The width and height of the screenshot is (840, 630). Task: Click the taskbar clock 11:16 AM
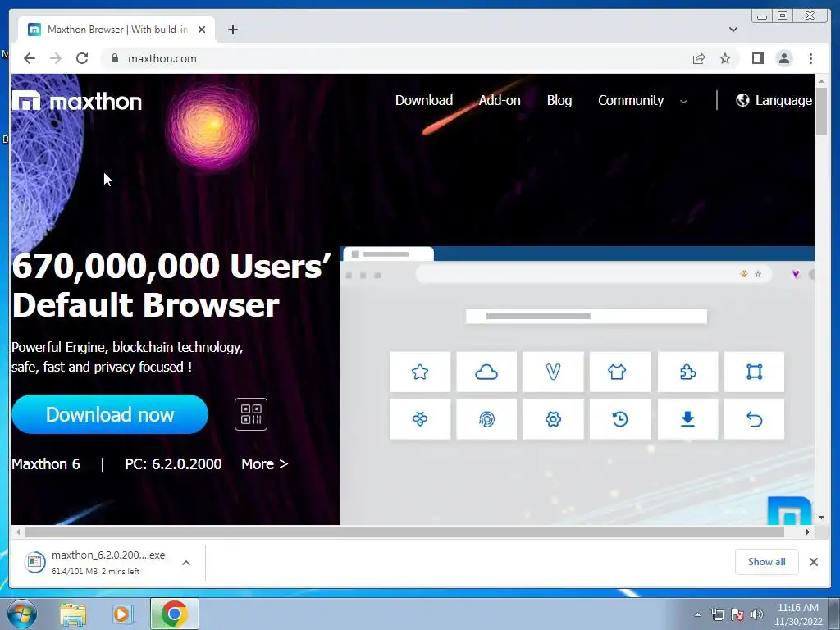tap(798, 614)
